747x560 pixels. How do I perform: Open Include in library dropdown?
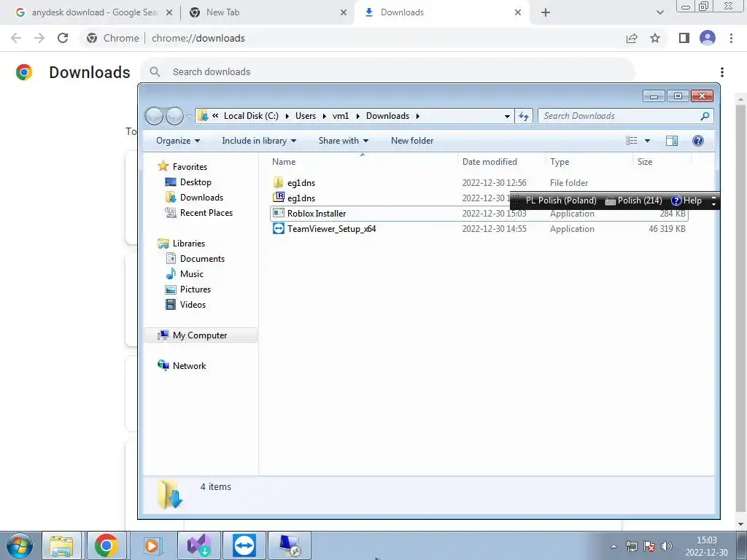(x=259, y=141)
